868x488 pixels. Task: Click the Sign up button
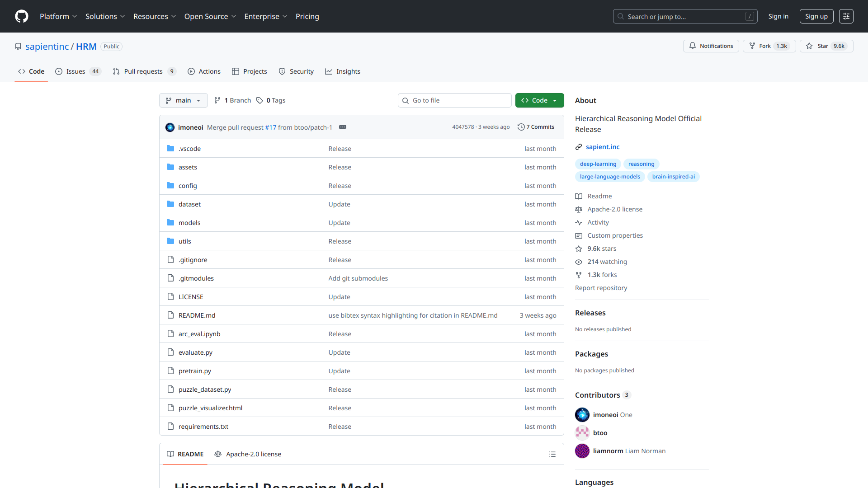coord(816,16)
